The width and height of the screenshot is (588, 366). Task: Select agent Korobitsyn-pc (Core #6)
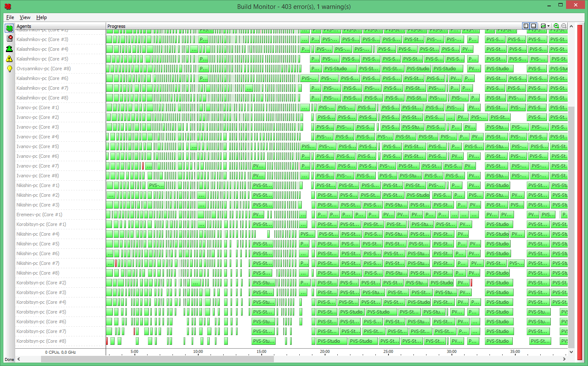[x=41, y=322]
